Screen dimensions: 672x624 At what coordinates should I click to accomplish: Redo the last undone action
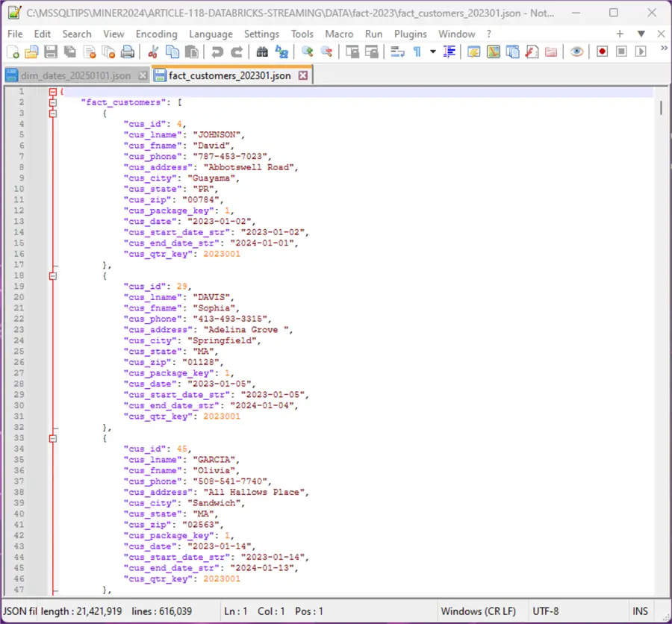[236, 52]
